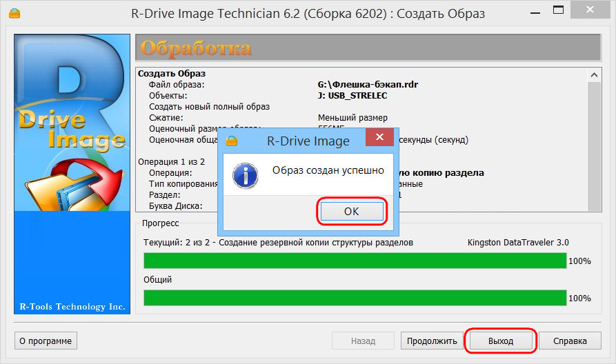The image size is (616, 364).
Task: Open the О программе about dialog
Action: click(x=46, y=341)
